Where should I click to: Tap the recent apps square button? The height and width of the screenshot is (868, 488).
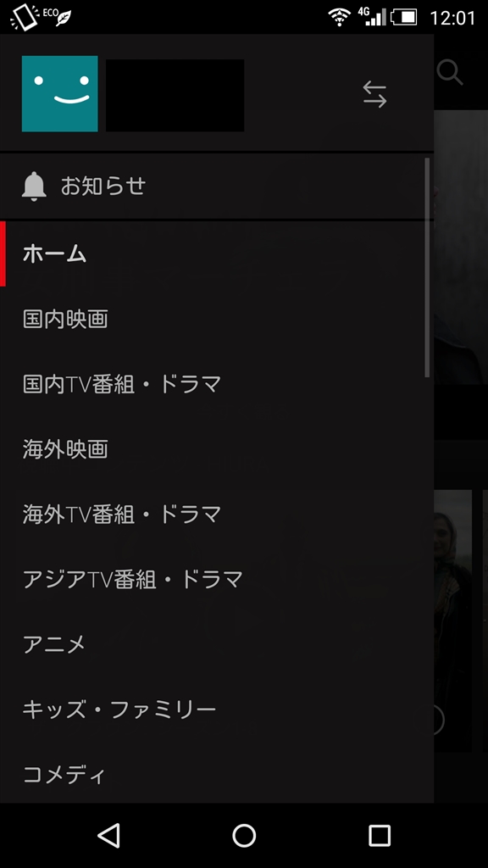pyautogui.click(x=380, y=835)
